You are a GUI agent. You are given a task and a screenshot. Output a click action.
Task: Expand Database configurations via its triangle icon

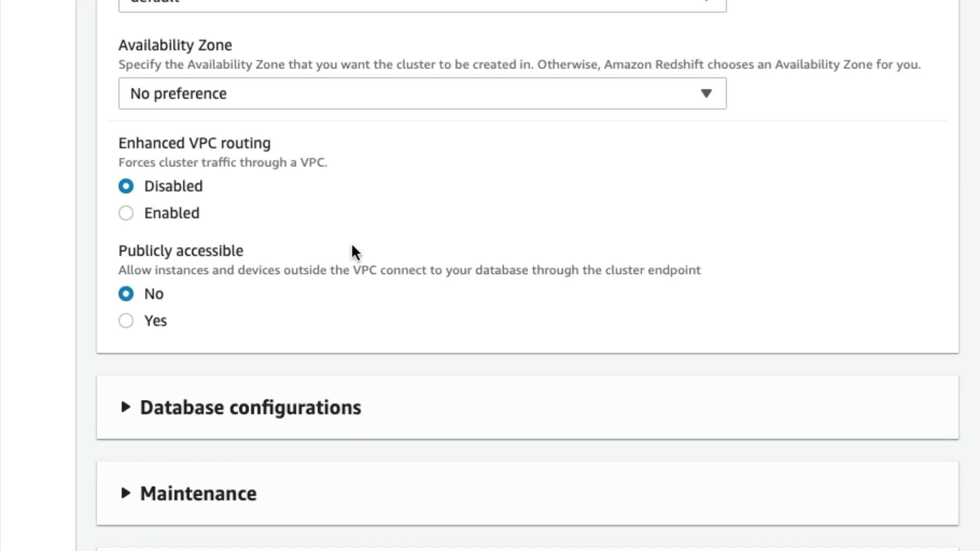pos(126,407)
